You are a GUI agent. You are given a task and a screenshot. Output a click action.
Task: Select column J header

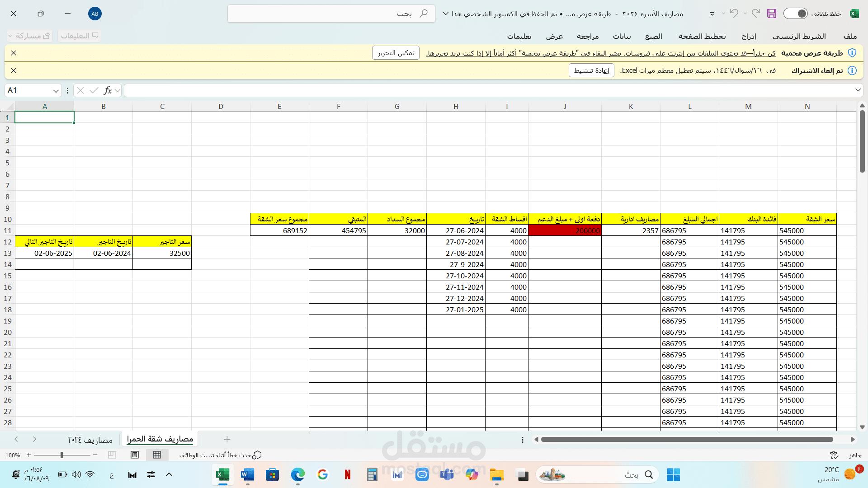coord(565,107)
